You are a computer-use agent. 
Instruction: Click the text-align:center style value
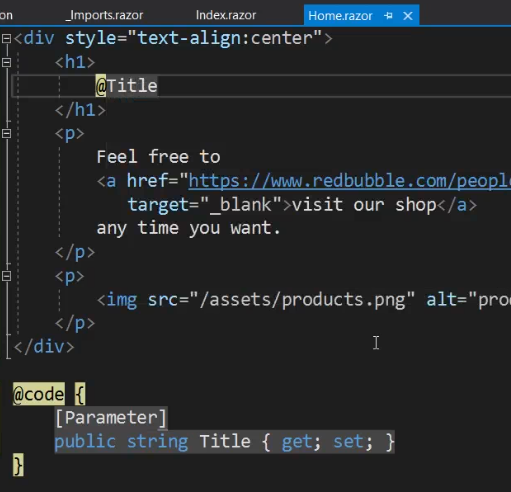point(225,38)
